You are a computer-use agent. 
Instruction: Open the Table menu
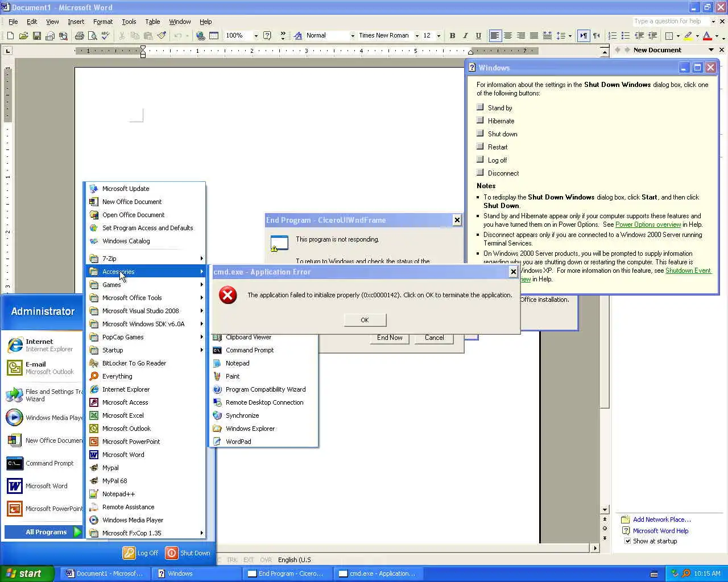[152, 22]
